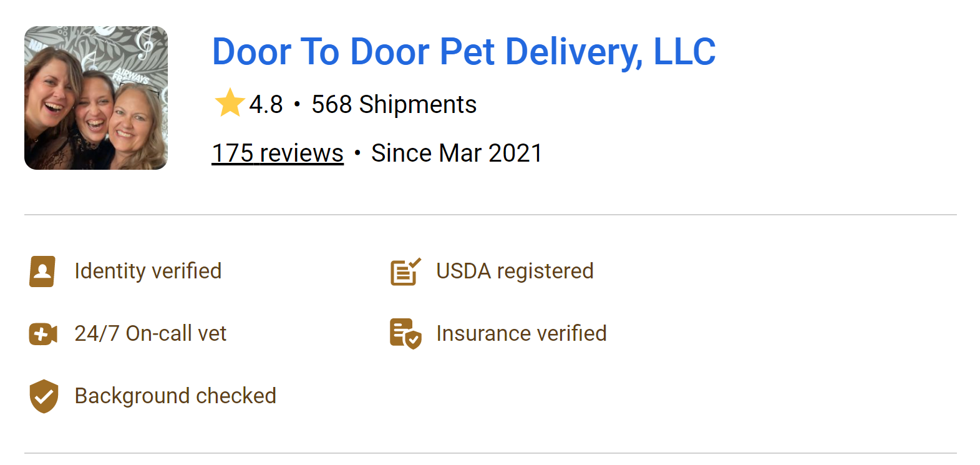The image size is (980, 465).
Task: Click the bullet between rating and shipments
Action: pyautogui.click(x=297, y=104)
